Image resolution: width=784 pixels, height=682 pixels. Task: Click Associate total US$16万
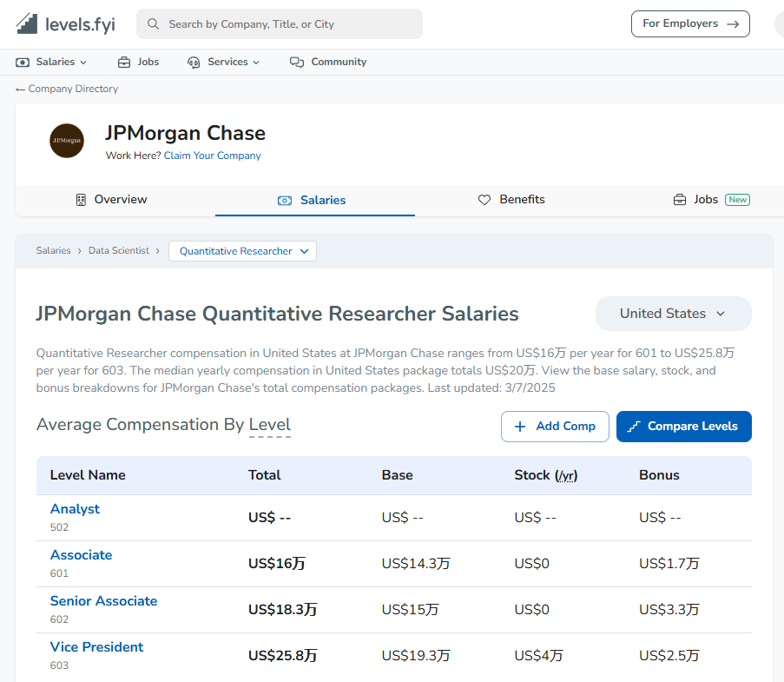pyautogui.click(x=277, y=564)
